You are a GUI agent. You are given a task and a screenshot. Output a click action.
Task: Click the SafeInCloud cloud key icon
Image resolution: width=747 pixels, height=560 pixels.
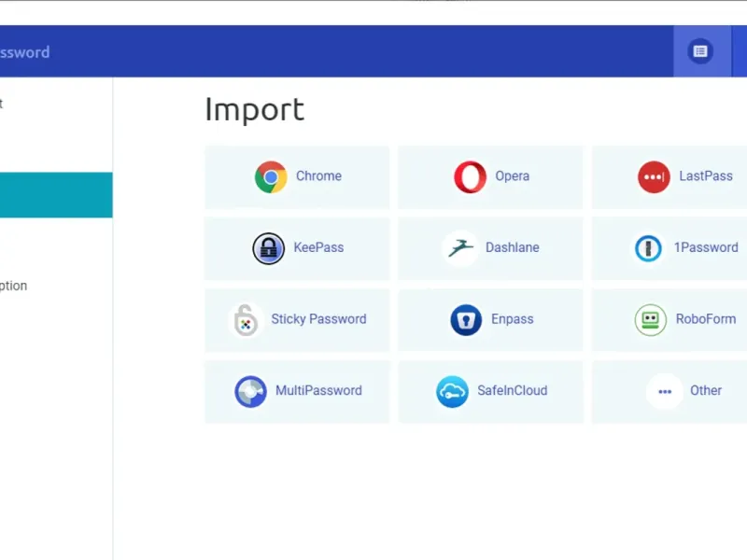tap(452, 391)
